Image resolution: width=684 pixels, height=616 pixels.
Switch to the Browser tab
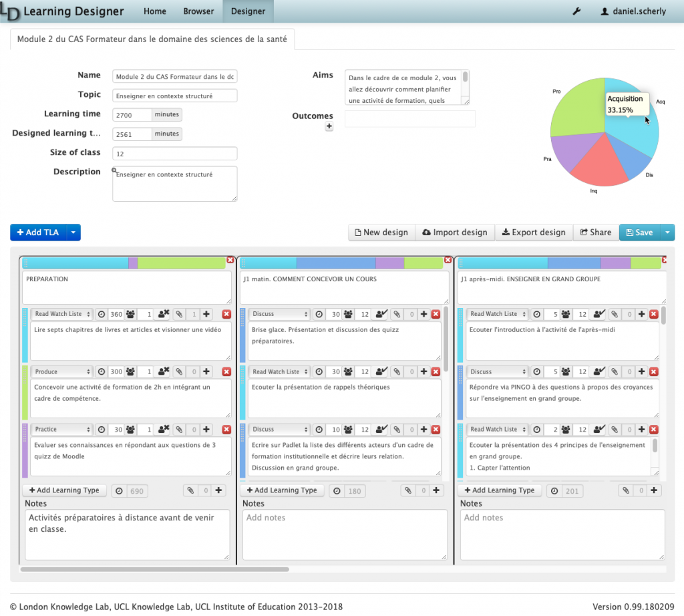tap(198, 11)
